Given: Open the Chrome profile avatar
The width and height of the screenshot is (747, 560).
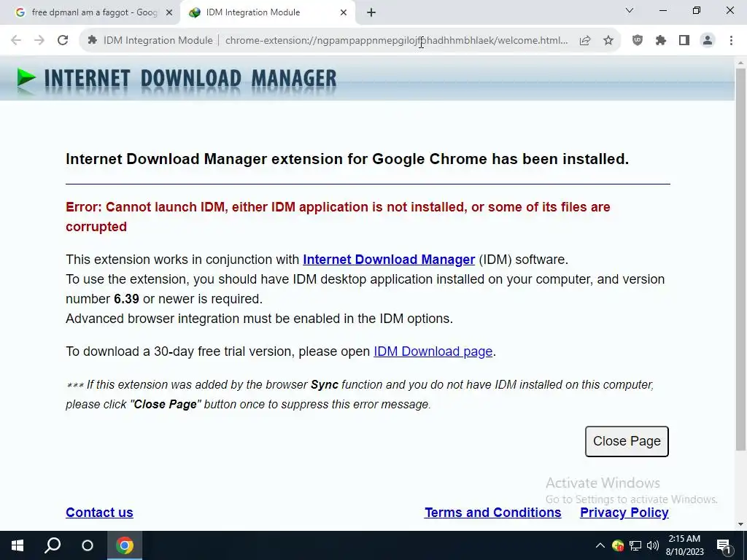Looking at the screenshot, I should click(708, 41).
